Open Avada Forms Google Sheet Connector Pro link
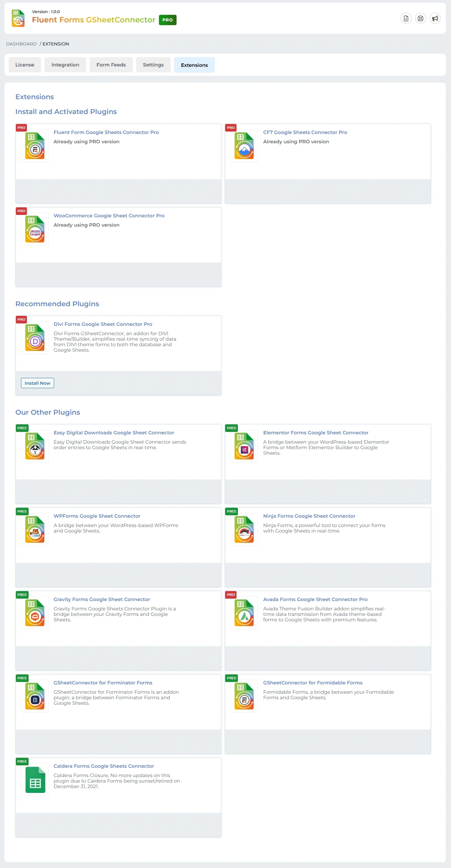451x868 pixels. [315, 599]
